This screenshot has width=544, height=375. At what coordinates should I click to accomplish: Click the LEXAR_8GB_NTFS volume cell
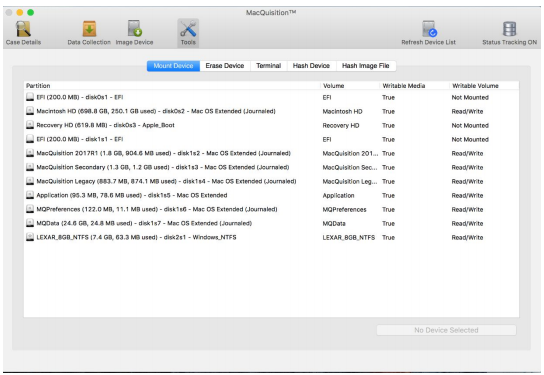(x=349, y=238)
